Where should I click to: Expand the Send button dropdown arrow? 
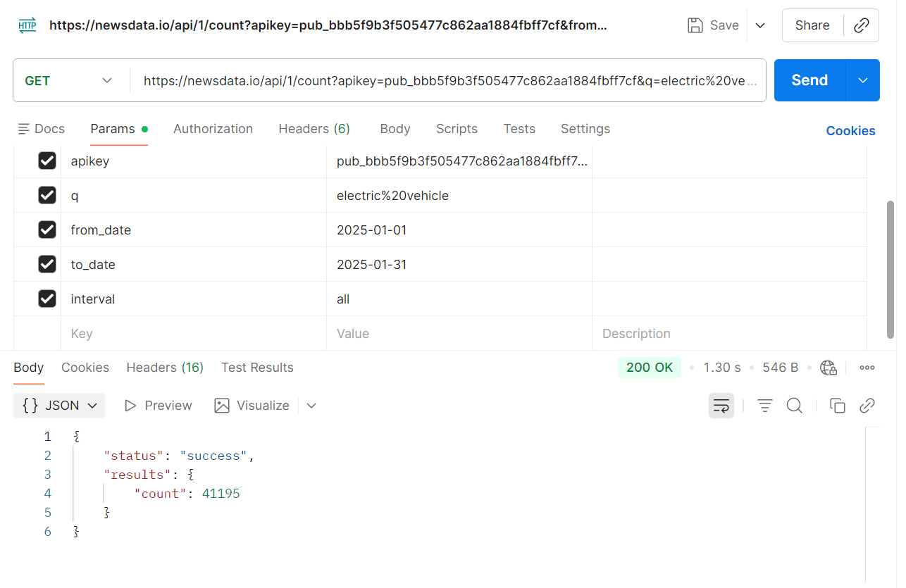862,80
